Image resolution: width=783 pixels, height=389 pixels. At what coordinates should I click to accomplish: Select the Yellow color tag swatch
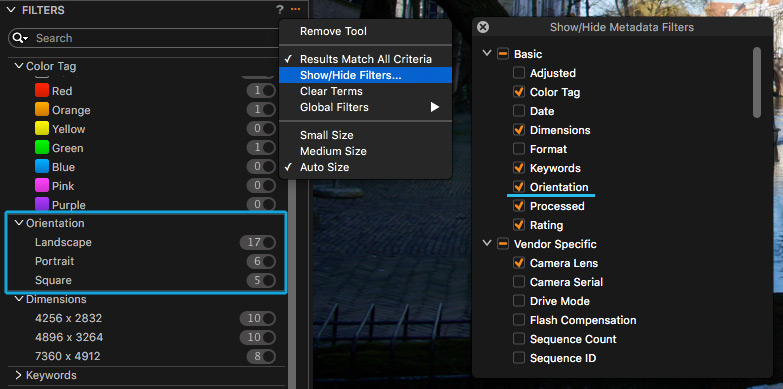point(42,129)
